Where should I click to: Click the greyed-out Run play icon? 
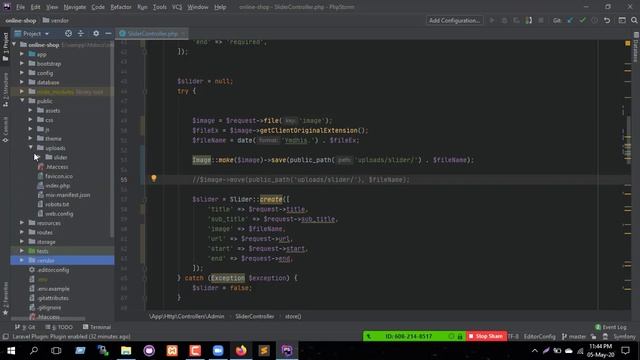tap(492, 20)
